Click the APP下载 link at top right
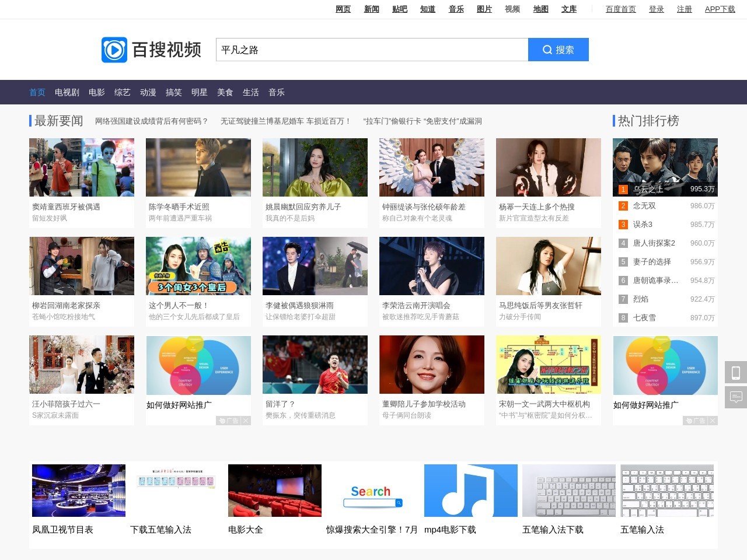Viewport: 747px width, 560px height. point(720,9)
